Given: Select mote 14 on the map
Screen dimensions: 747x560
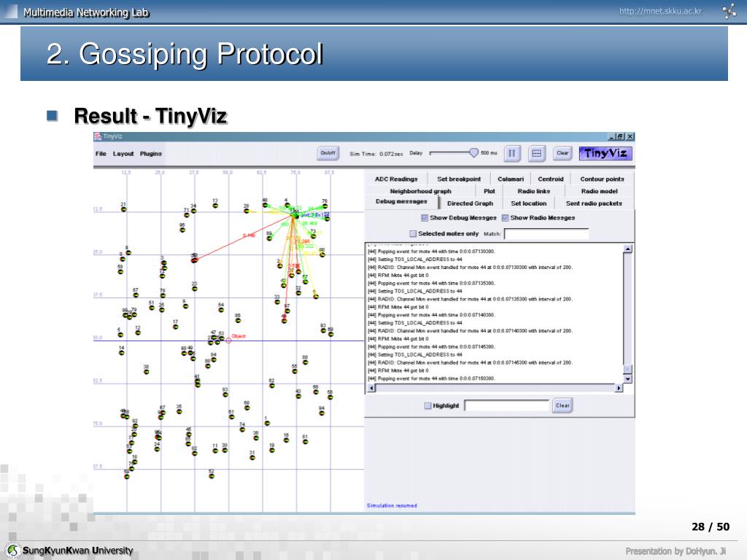Looking at the screenshot, I should click(x=122, y=352).
